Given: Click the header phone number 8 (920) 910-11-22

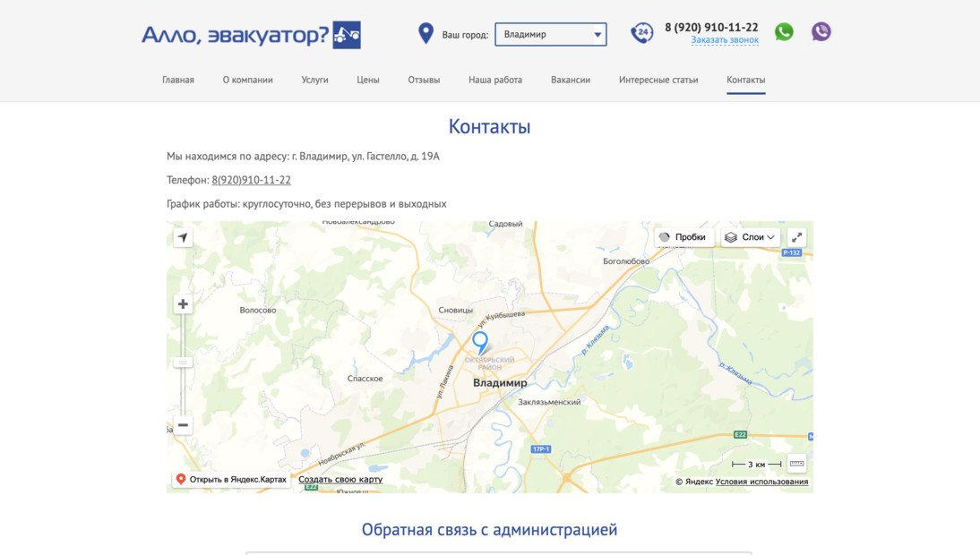Looking at the screenshot, I should [x=711, y=28].
